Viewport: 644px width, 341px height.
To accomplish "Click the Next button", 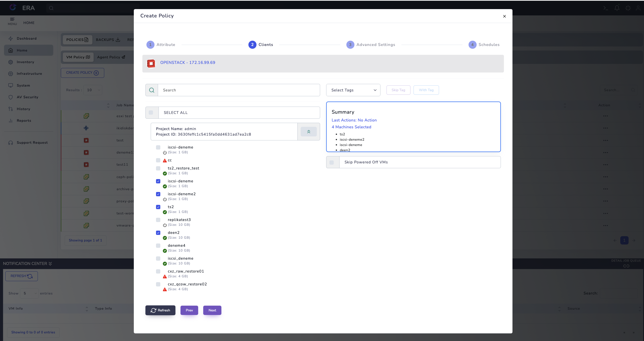I will tap(212, 310).
